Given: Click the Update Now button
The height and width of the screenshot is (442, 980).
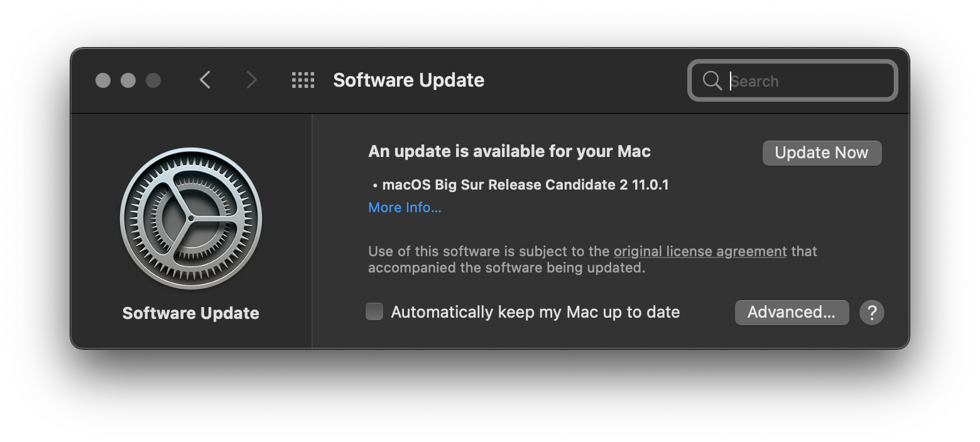Looking at the screenshot, I should point(822,153).
